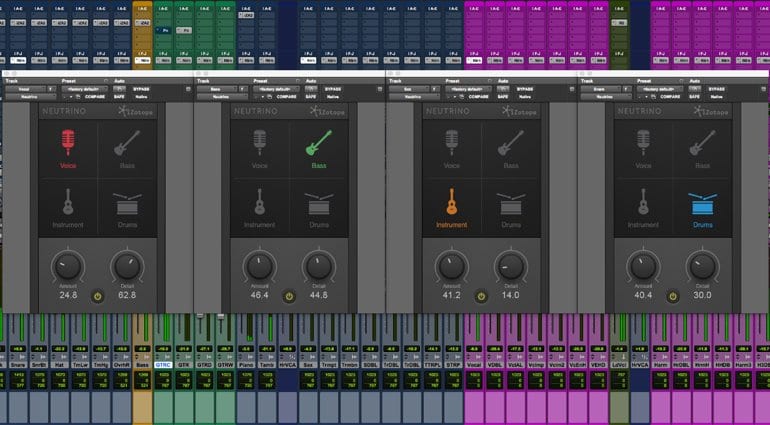
Task: Click Detail knob showing 14.0
Action: (511, 267)
